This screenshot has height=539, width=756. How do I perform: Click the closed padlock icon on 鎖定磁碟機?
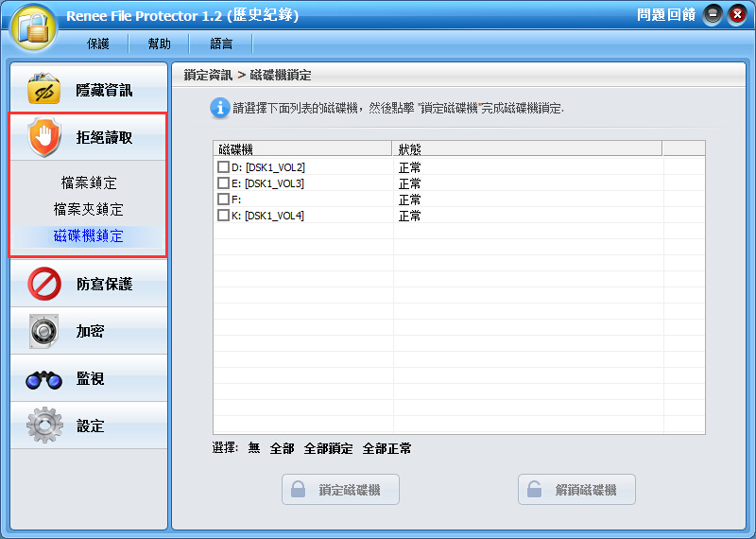click(x=298, y=489)
